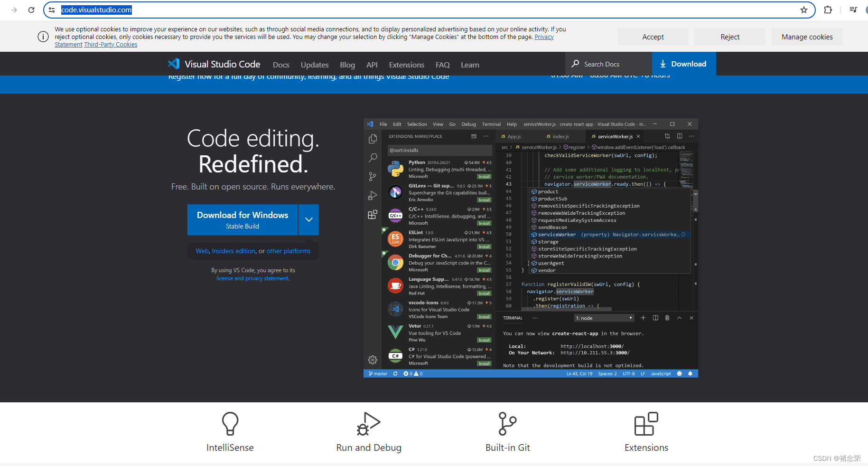
Task: Click Extensions icon in VS Code activity bar
Action: pyautogui.click(x=373, y=215)
